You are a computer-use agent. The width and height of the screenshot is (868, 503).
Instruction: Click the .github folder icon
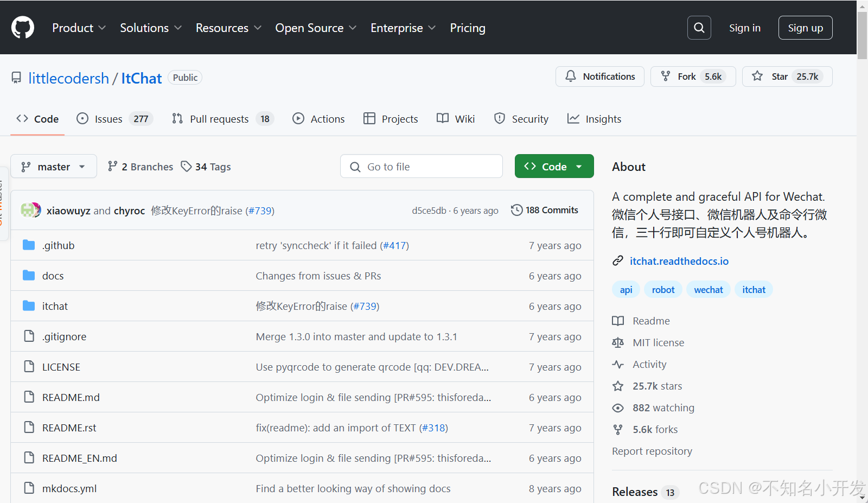[x=29, y=245]
